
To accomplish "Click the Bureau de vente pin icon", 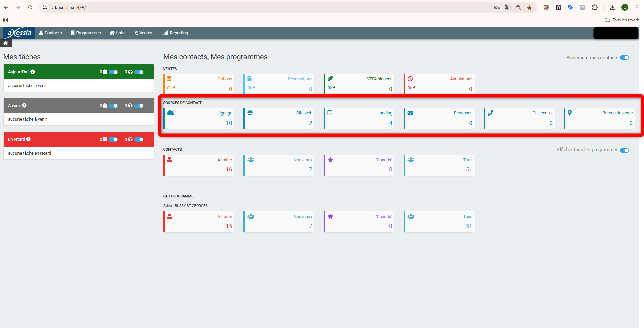I will click(x=570, y=113).
